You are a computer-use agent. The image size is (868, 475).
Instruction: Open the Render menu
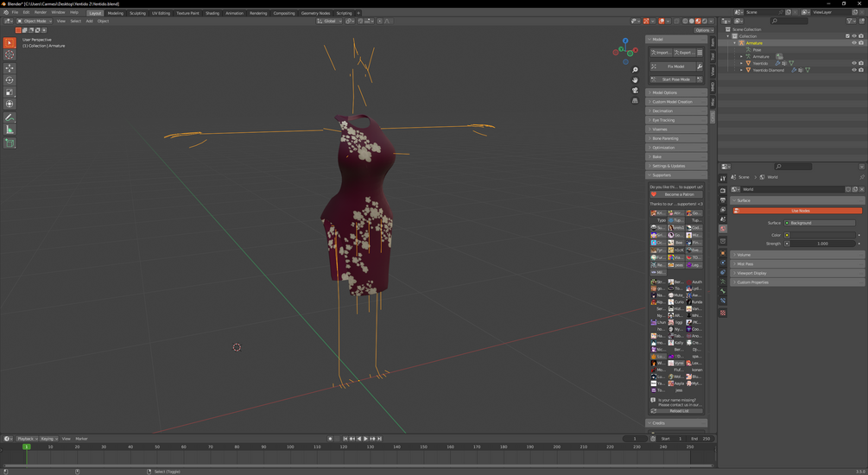[x=41, y=13]
